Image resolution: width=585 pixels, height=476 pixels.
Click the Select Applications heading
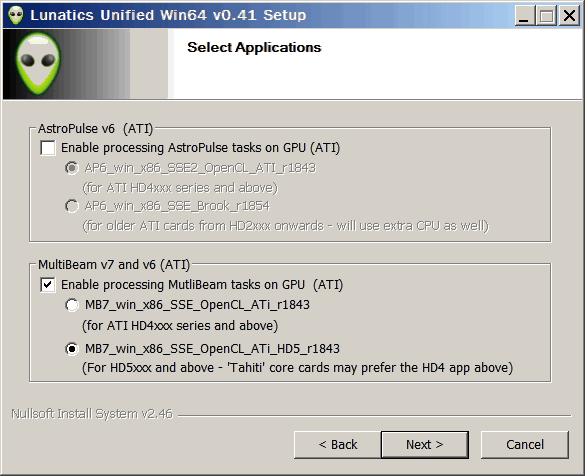(254, 47)
